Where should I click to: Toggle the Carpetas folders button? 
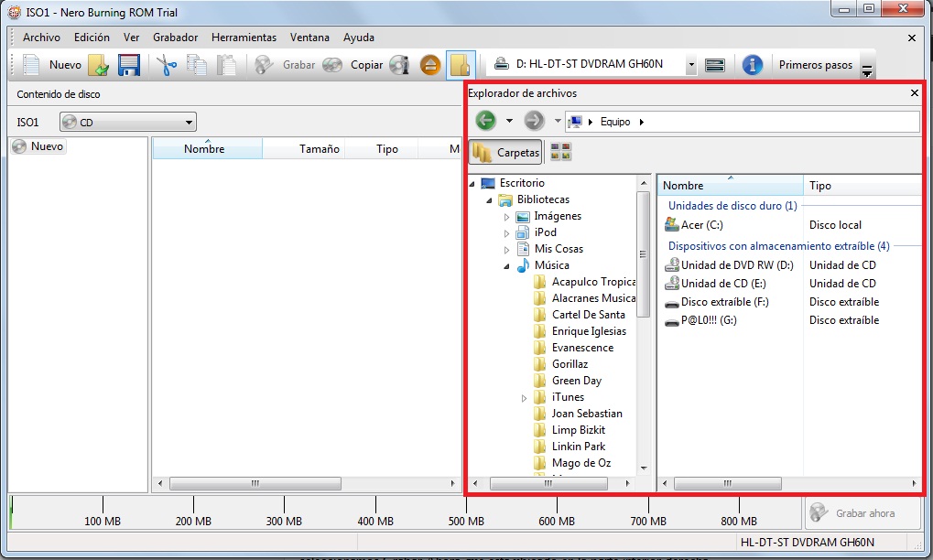coord(505,152)
